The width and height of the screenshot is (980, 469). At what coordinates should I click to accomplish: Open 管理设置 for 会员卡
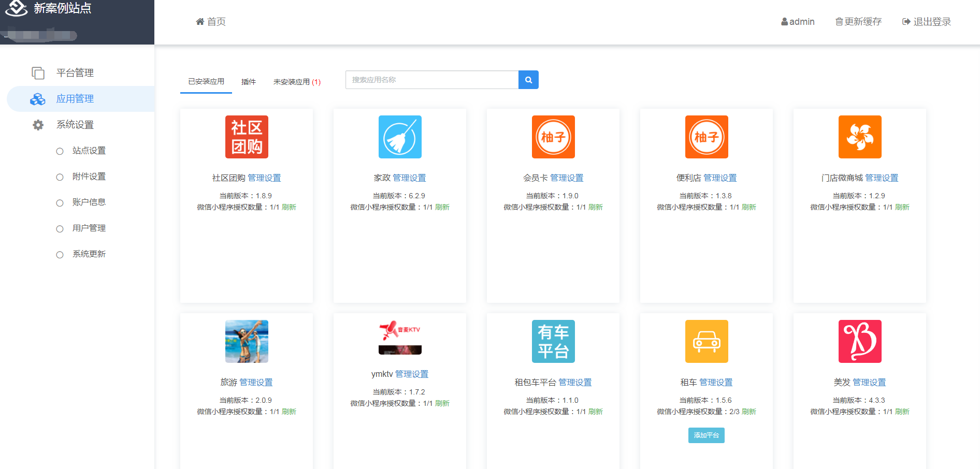(567, 178)
